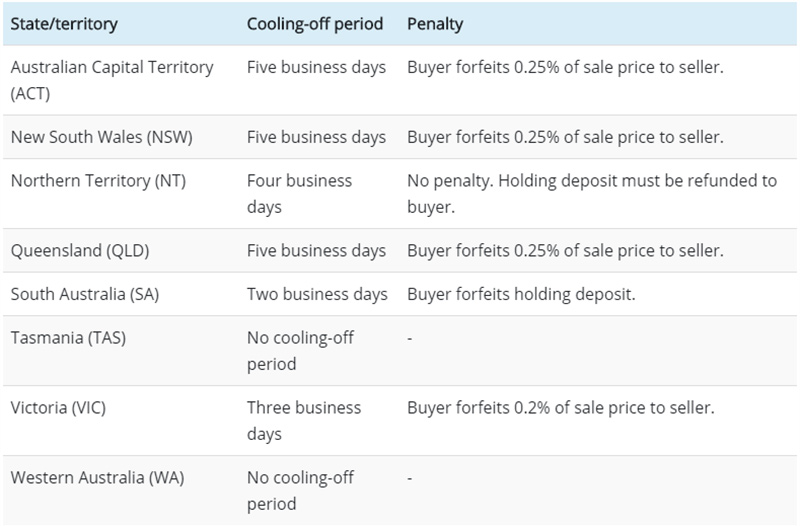Click the South Australia (SA) row label
The image size is (800, 526).
(x=88, y=294)
